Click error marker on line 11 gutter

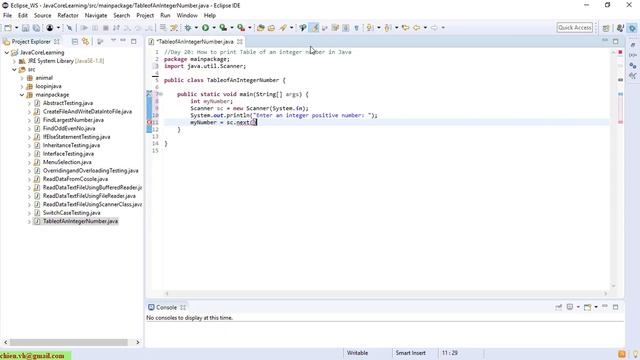click(149, 122)
